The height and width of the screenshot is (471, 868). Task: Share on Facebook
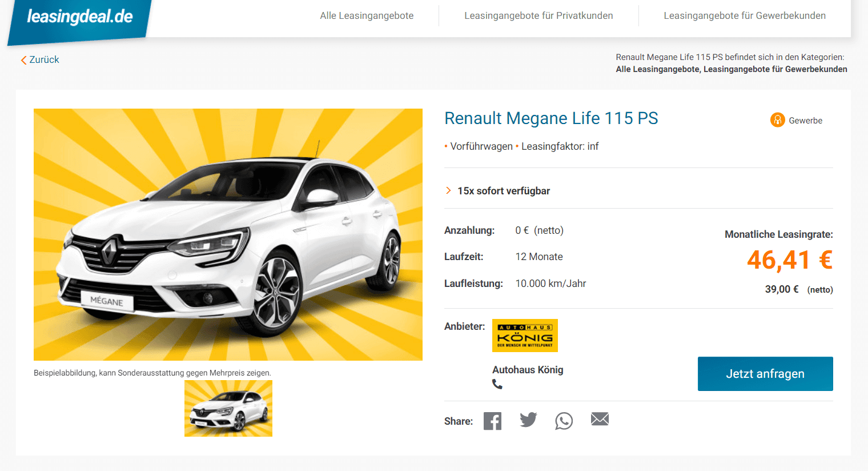493,421
